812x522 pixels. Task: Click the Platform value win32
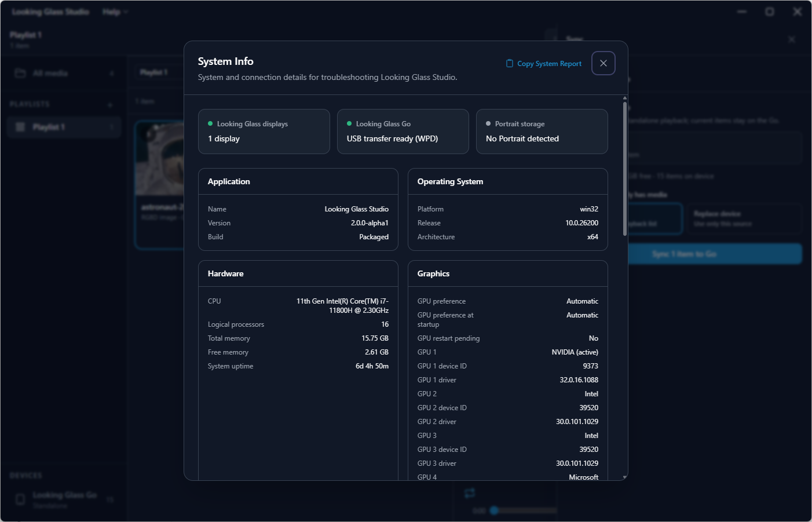[x=589, y=209]
